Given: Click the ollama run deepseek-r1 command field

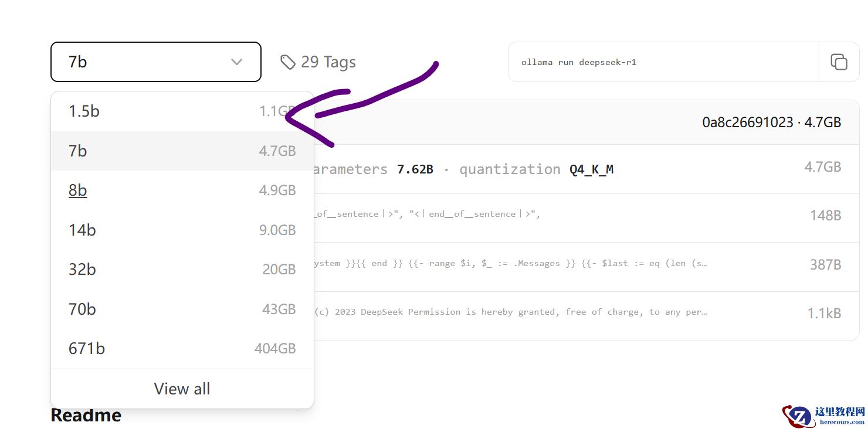Looking at the screenshot, I should [x=663, y=62].
